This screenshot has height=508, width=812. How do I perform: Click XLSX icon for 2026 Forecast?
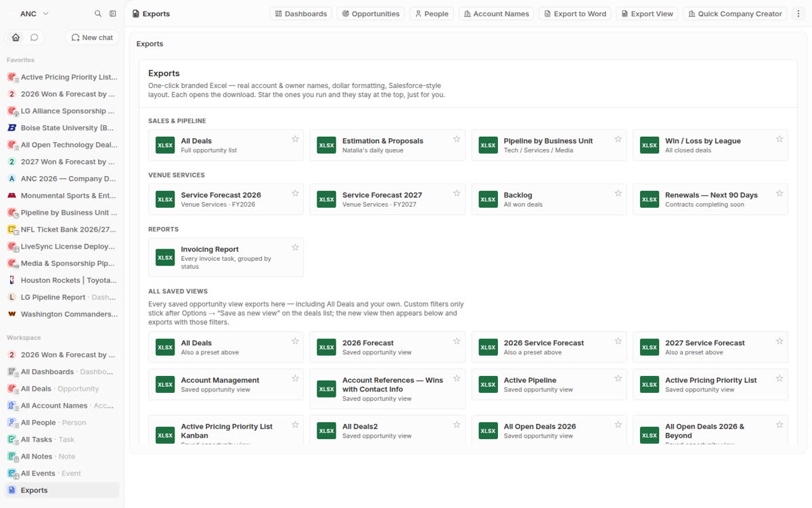326,347
